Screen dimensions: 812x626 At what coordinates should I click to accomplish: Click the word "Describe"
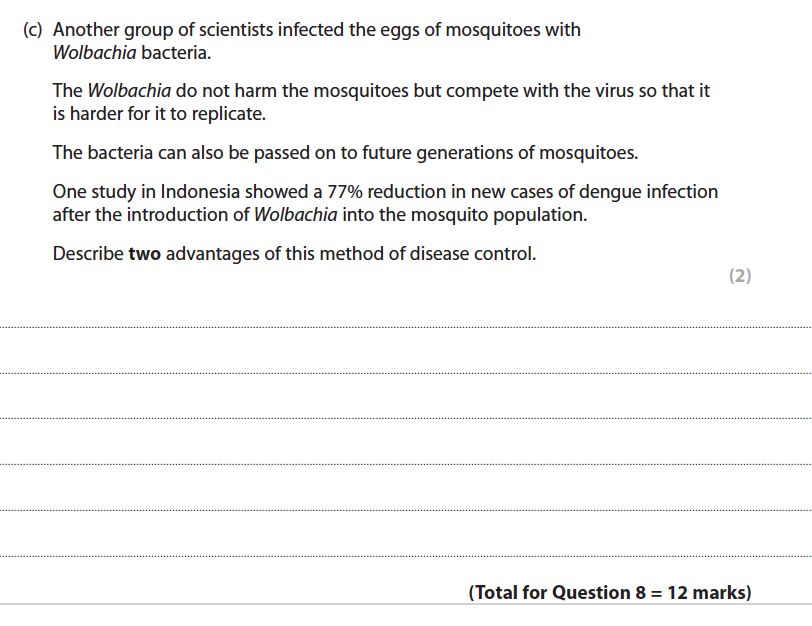coord(88,254)
